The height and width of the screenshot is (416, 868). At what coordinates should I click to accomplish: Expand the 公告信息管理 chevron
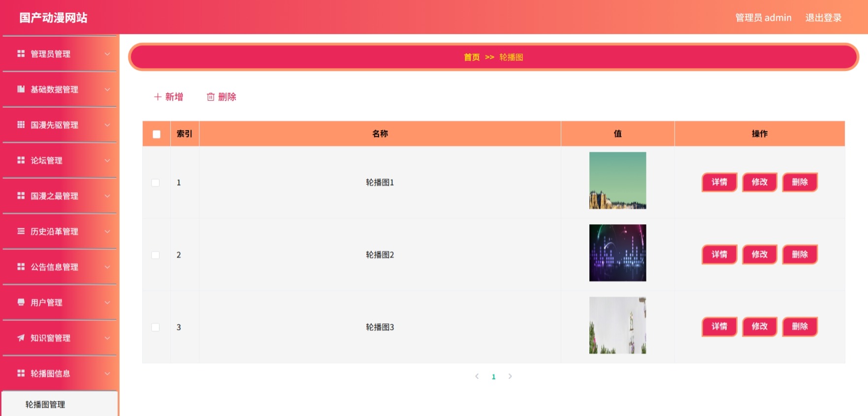pyautogui.click(x=107, y=267)
